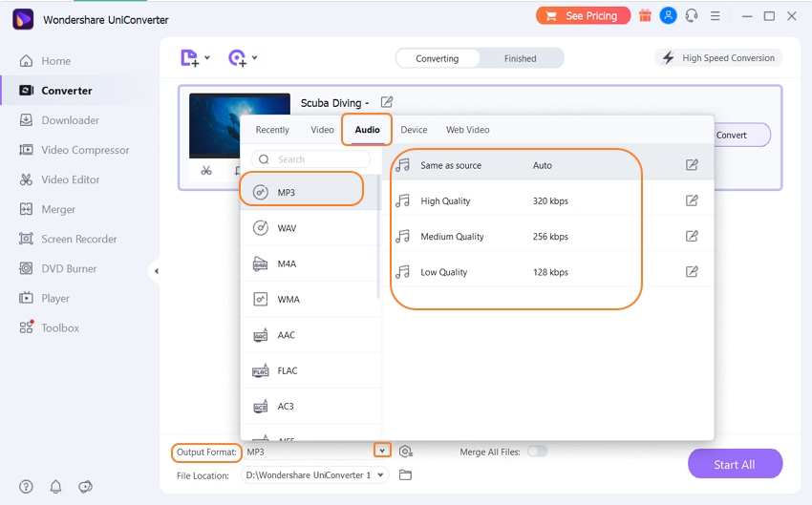Select Low Quality 128 kbps preset
This screenshot has width=812, height=505.
[x=548, y=272]
